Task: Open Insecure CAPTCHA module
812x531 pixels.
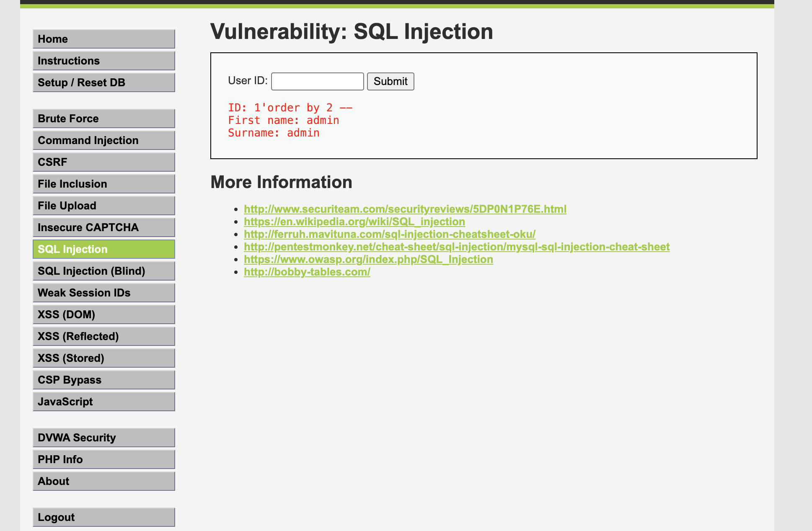Action: click(103, 227)
